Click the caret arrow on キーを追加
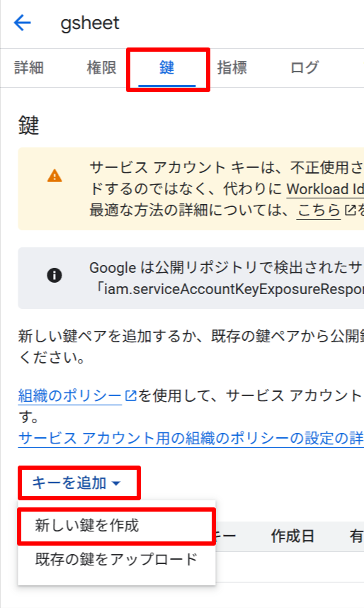364x608 pixels. (x=116, y=483)
